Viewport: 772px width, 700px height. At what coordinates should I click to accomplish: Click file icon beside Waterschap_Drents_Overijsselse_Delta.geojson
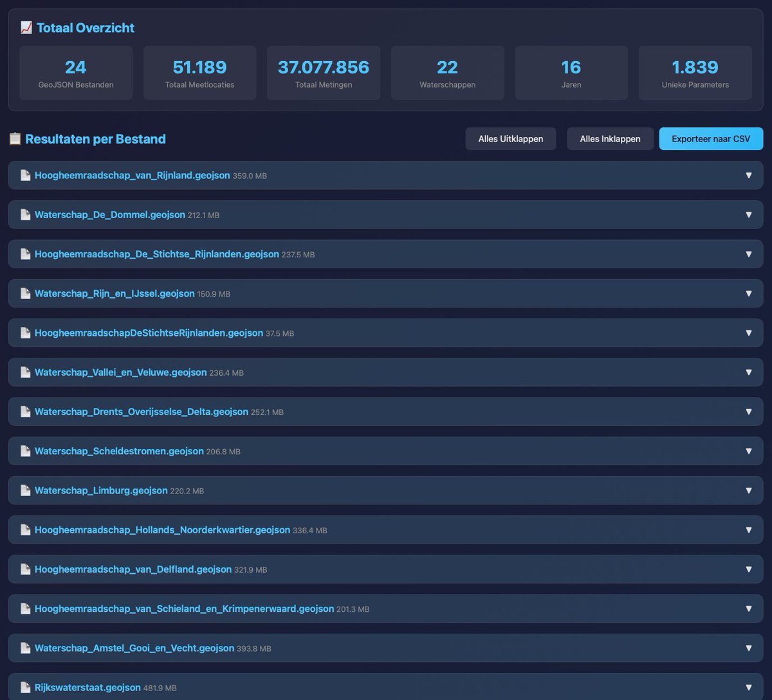pyautogui.click(x=25, y=412)
